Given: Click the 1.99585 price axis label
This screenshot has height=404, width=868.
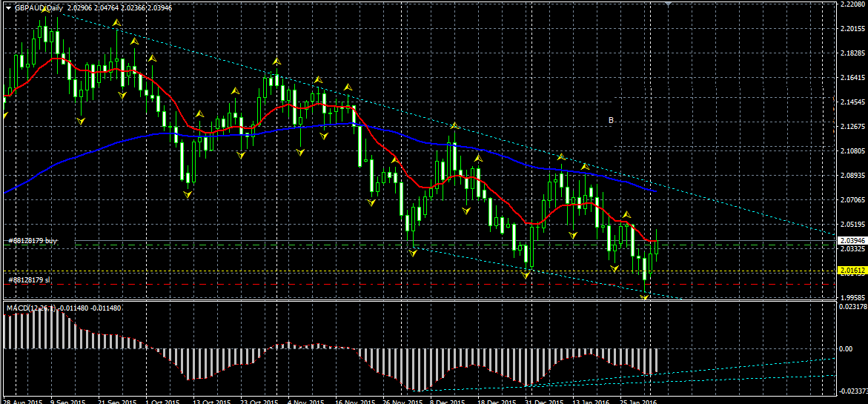Looking at the screenshot, I should coord(852,297).
